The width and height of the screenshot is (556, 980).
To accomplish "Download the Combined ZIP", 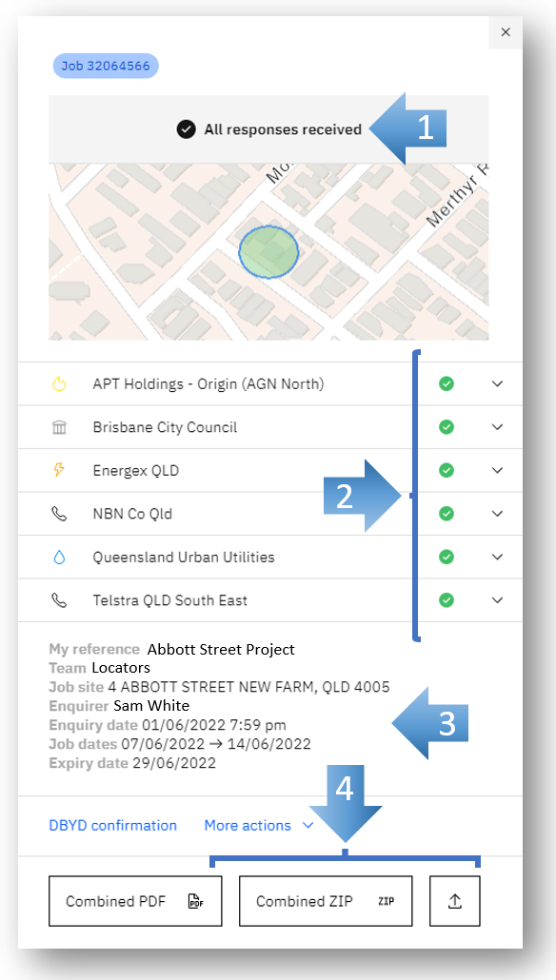I will tap(326, 901).
